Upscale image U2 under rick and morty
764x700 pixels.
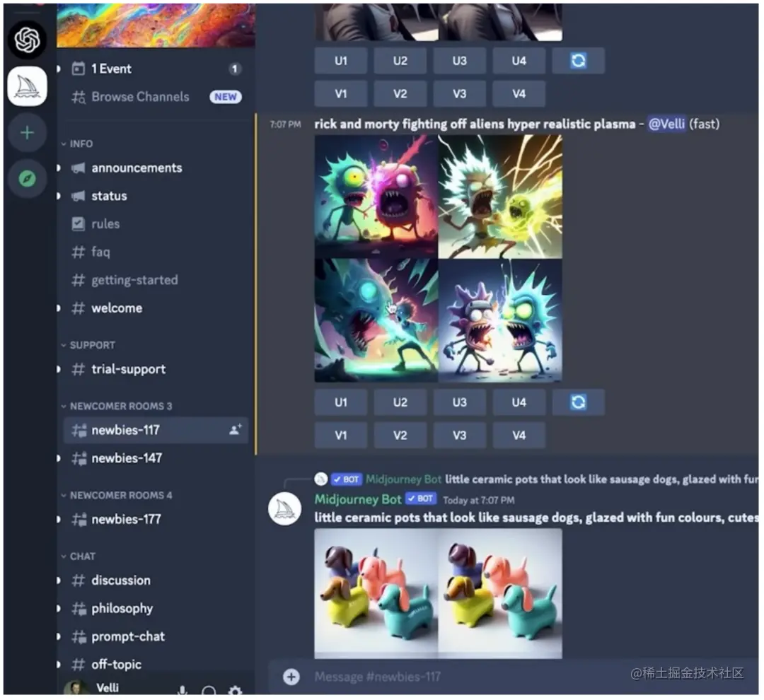[400, 402]
